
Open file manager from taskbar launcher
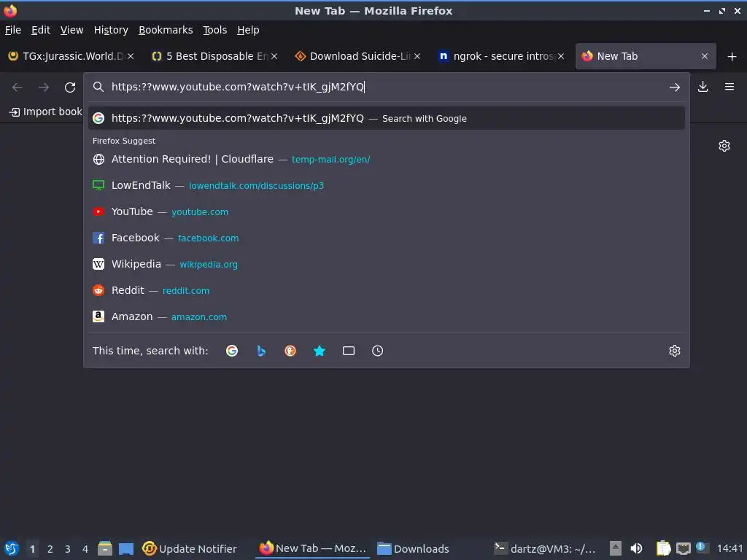click(105, 548)
